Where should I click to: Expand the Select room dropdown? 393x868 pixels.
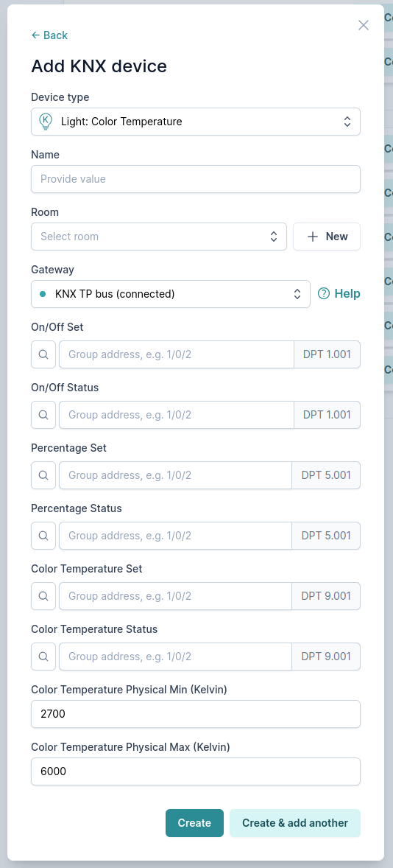pyautogui.click(x=159, y=237)
